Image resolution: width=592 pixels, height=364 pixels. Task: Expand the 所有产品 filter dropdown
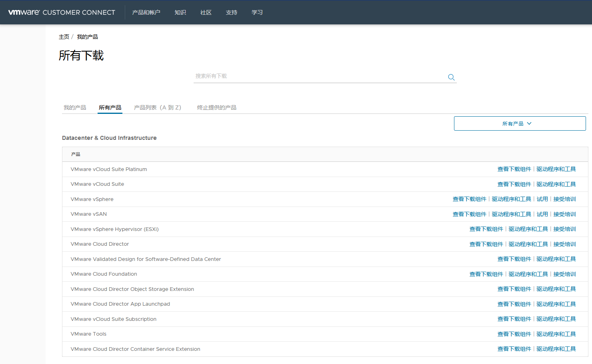pyautogui.click(x=520, y=123)
